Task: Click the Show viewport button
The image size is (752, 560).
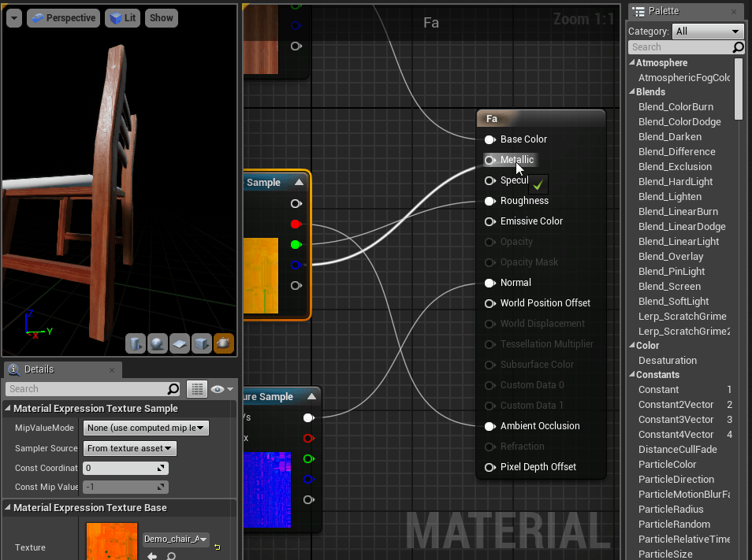Action: pos(161,18)
